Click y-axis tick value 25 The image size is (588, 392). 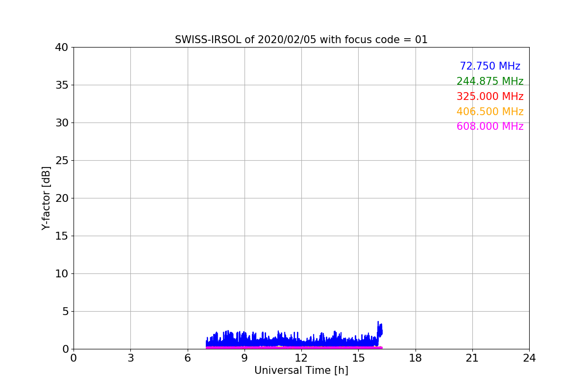click(x=61, y=161)
